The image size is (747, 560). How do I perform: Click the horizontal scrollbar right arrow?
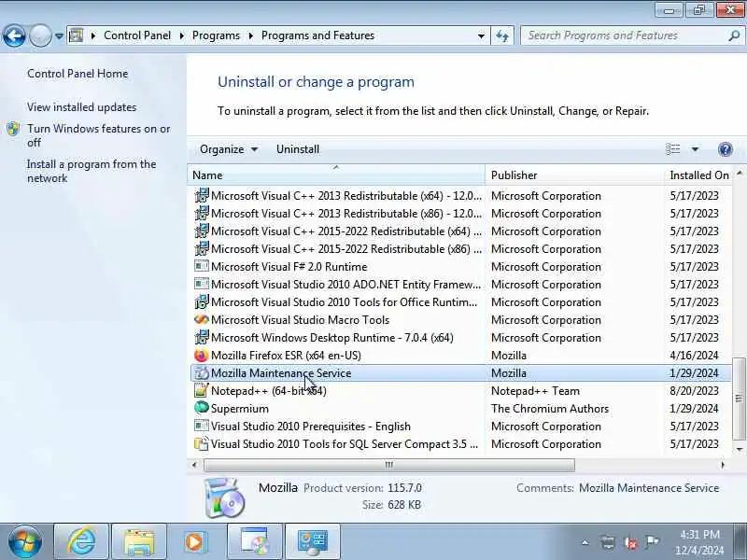[x=723, y=465]
